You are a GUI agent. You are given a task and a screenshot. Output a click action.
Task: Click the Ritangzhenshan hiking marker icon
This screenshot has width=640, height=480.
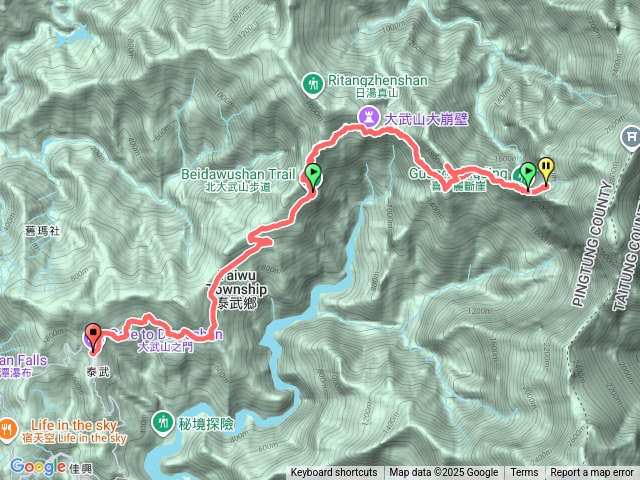click(313, 85)
